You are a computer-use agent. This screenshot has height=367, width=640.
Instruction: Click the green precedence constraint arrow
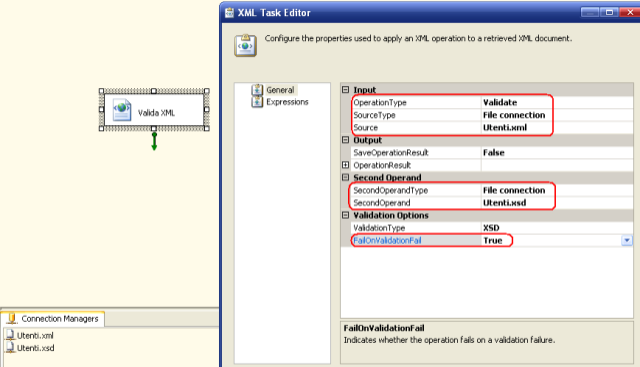[x=154, y=141]
